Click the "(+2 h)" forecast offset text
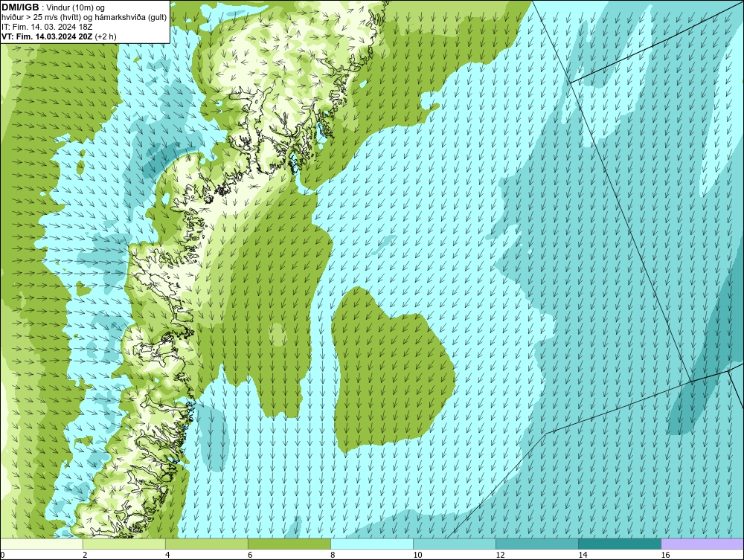 tap(106, 36)
